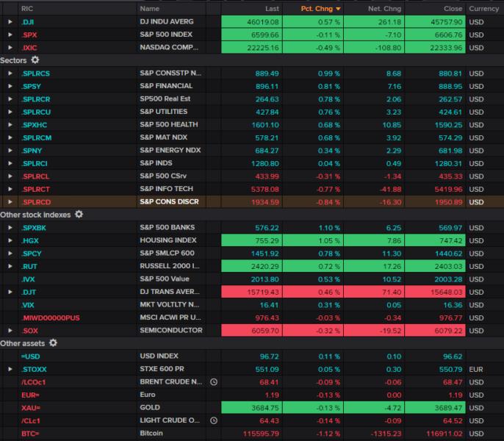The height and width of the screenshot is (441, 504).
Task: Toggle sort arrow on Pct. Chng column
Action: (x=338, y=9)
